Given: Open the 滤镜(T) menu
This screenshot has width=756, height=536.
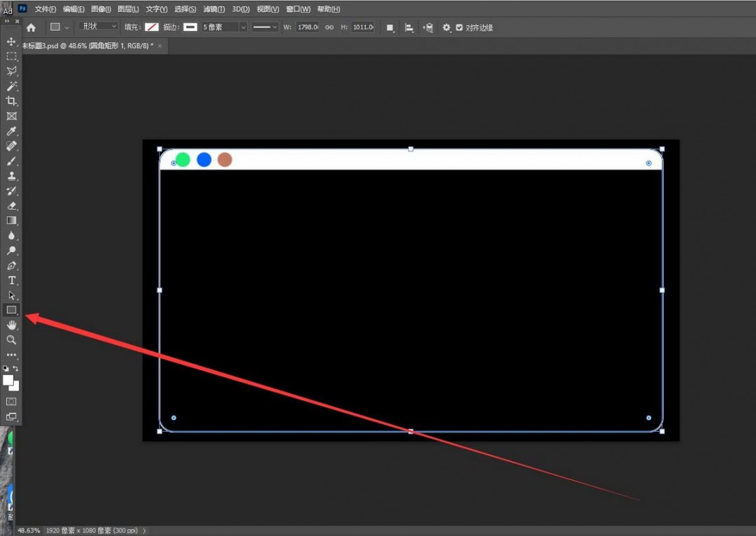Looking at the screenshot, I should pos(213,9).
